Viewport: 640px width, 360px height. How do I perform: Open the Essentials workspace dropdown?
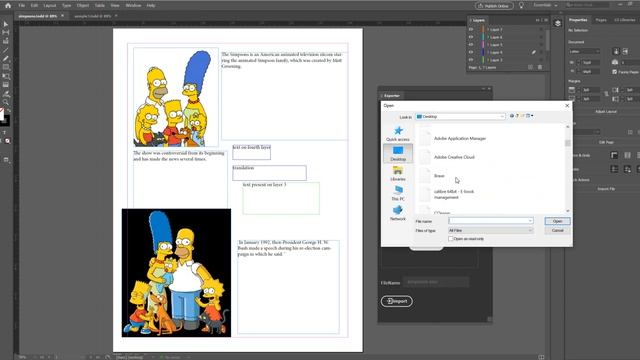(545, 5)
